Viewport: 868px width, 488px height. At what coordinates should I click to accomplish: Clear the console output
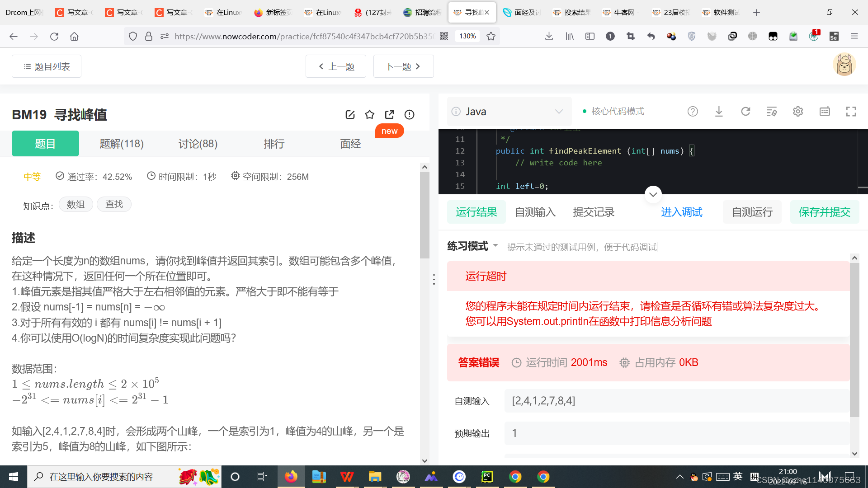point(772,111)
